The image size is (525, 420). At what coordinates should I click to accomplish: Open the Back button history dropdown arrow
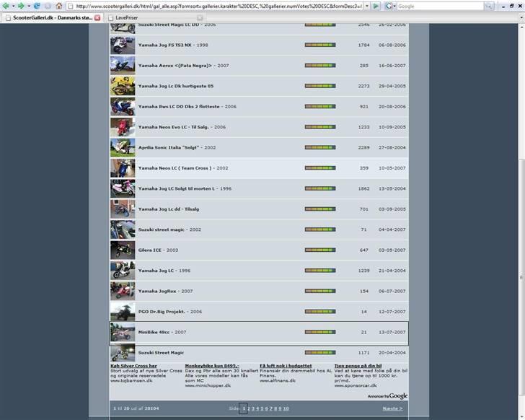click(x=13, y=6)
